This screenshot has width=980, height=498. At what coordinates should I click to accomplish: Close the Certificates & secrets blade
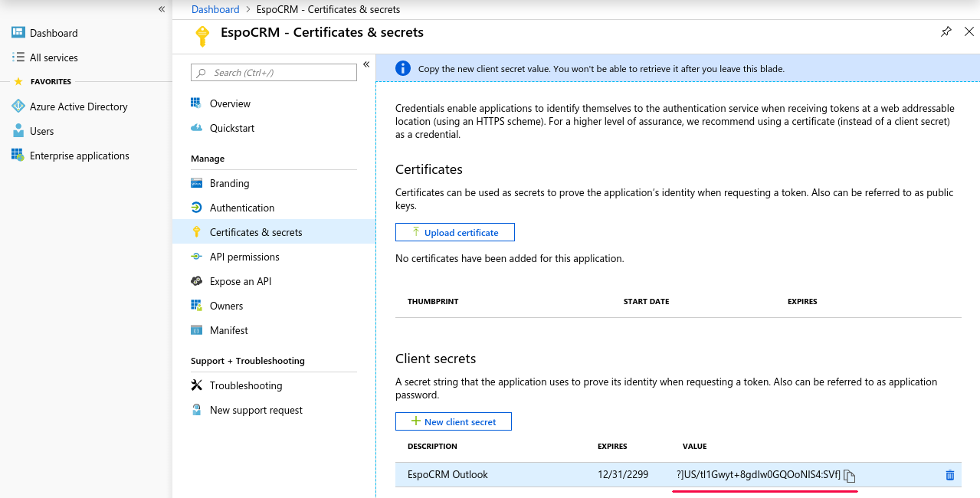click(969, 32)
